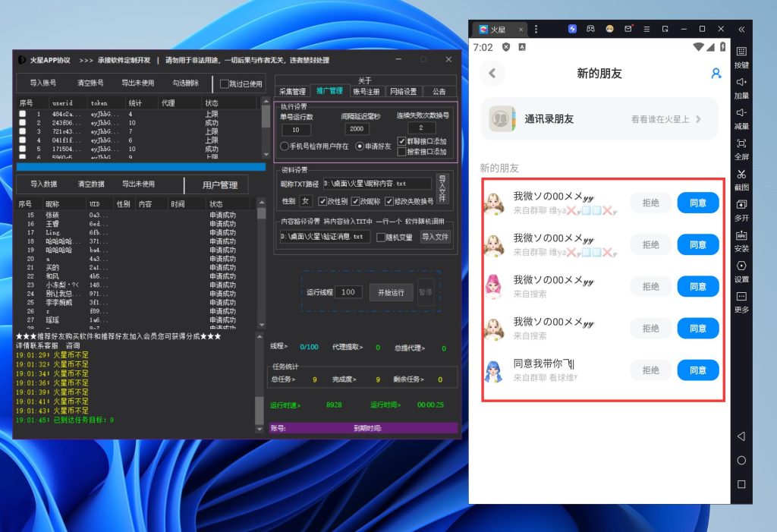This screenshot has width=777, height=532.
Task: Switch to the 采集管理 tab
Action: [x=292, y=92]
